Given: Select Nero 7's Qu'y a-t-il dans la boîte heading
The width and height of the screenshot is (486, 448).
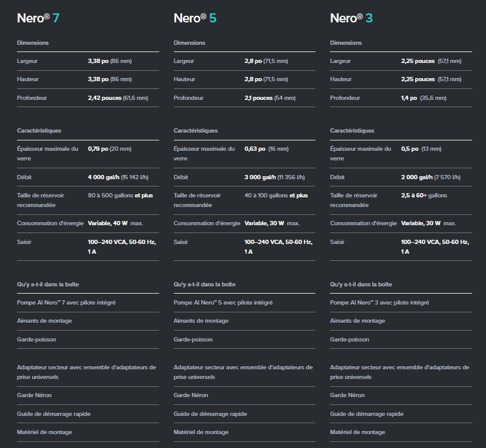Looking at the screenshot, I should pyautogui.click(x=48, y=285).
